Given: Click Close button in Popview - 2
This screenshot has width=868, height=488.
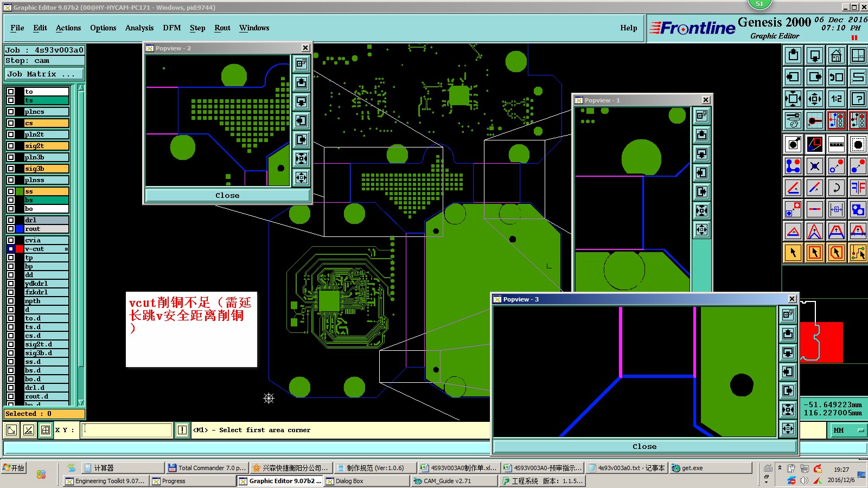Looking at the screenshot, I should [x=227, y=195].
